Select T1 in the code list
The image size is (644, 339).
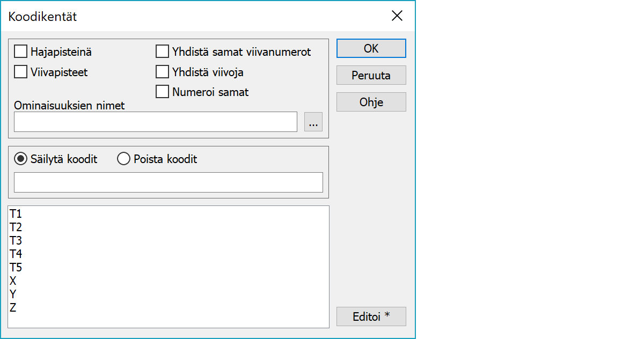(x=16, y=214)
